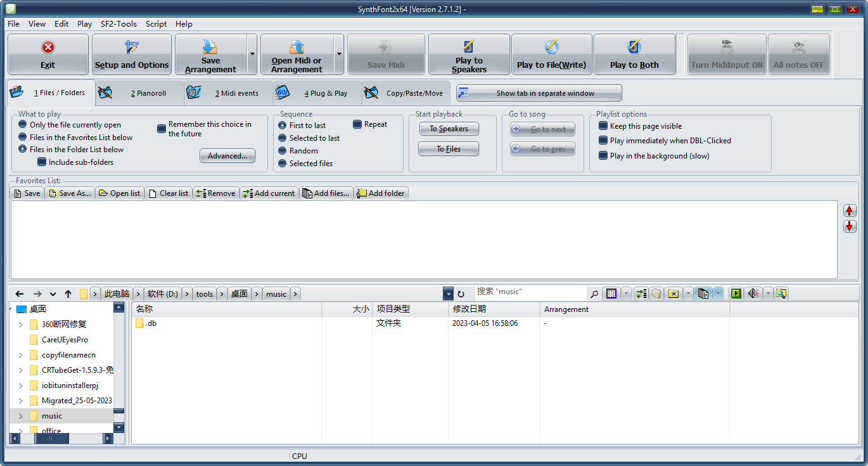This screenshot has height=466, width=868.
Task: Switch to the 4 Plug & Play tab
Action: click(x=317, y=93)
